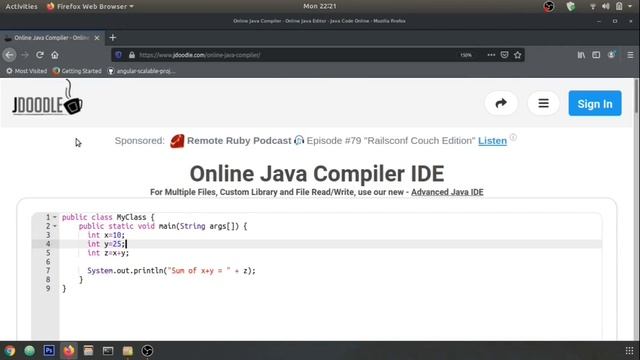
Task: Open the Firefox account icon
Action: [611, 55]
